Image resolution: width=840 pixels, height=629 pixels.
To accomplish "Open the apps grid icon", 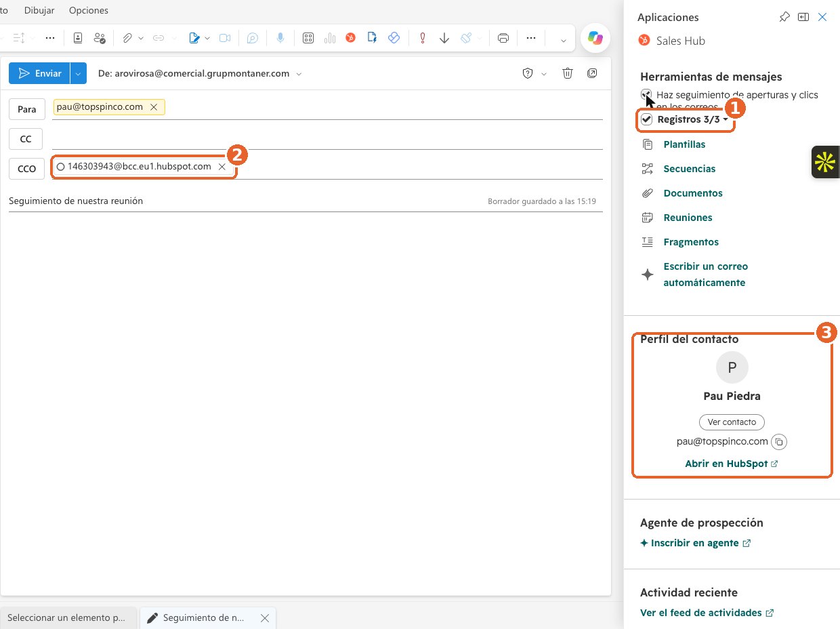I will pyautogui.click(x=308, y=38).
